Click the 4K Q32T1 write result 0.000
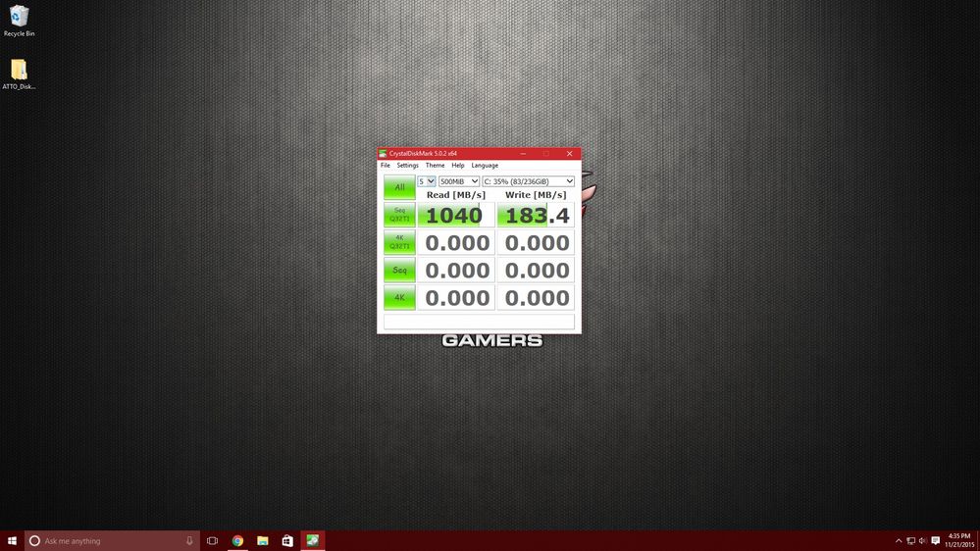The height and width of the screenshot is (551, 980). [x=536, y=242]
